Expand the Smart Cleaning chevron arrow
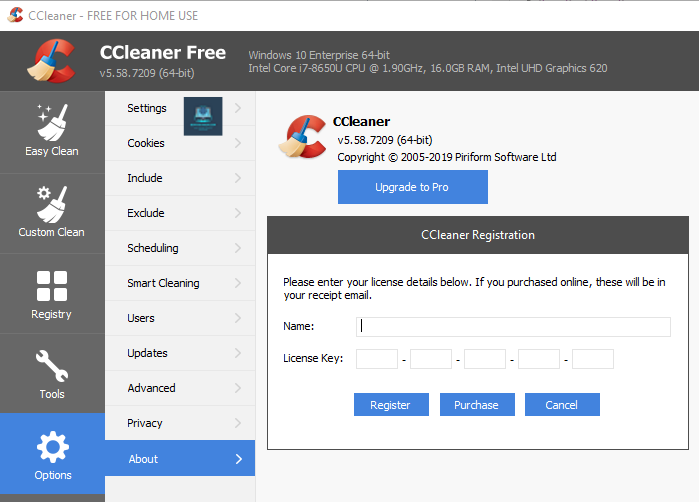Image resolution: width=699 pixels, height=502 pixels. 238,283
